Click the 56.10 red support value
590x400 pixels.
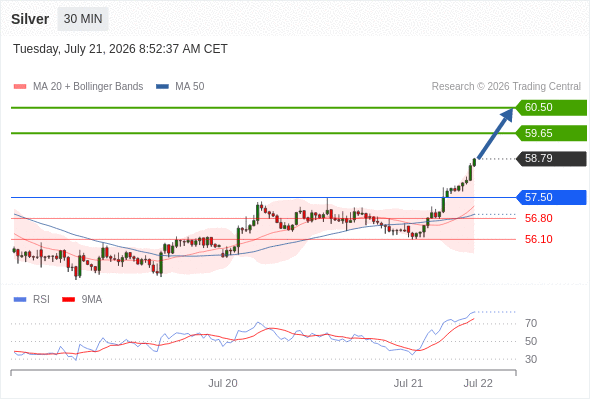[x=539, y=239]
